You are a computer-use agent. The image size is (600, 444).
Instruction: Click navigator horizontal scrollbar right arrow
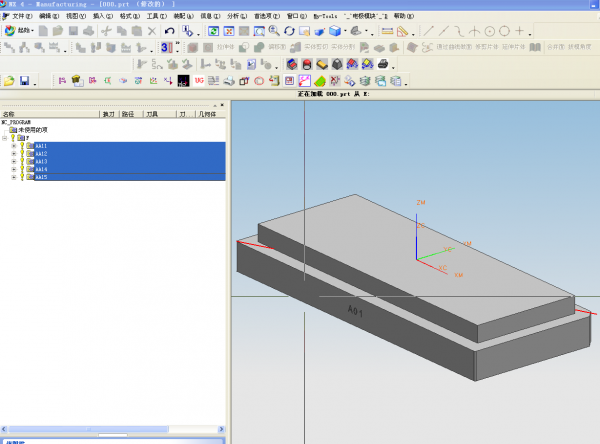tap(221, 429)
